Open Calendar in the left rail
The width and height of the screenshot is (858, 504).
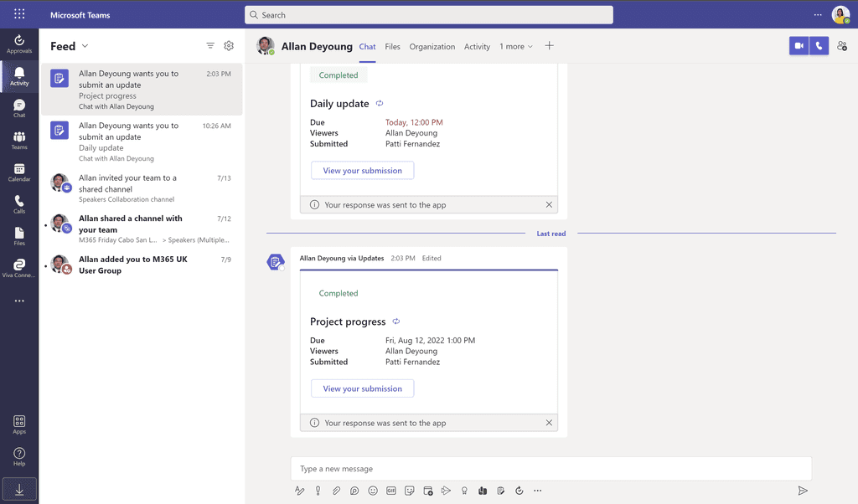[x=19, y=172]
